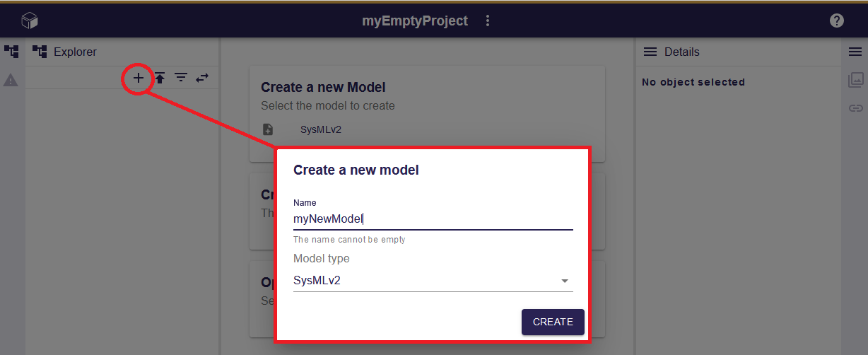Click the SysMLv2 model type combo box
Viewport: 868px width, 355px height.
click(x=424, y=281)
